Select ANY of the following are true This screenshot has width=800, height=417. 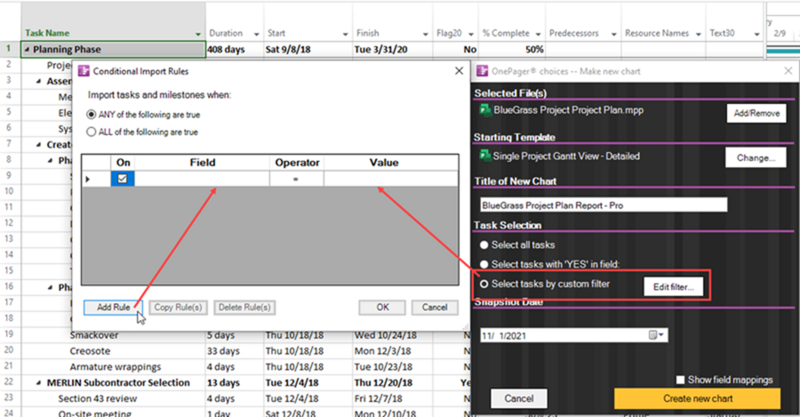click(91, 114)
